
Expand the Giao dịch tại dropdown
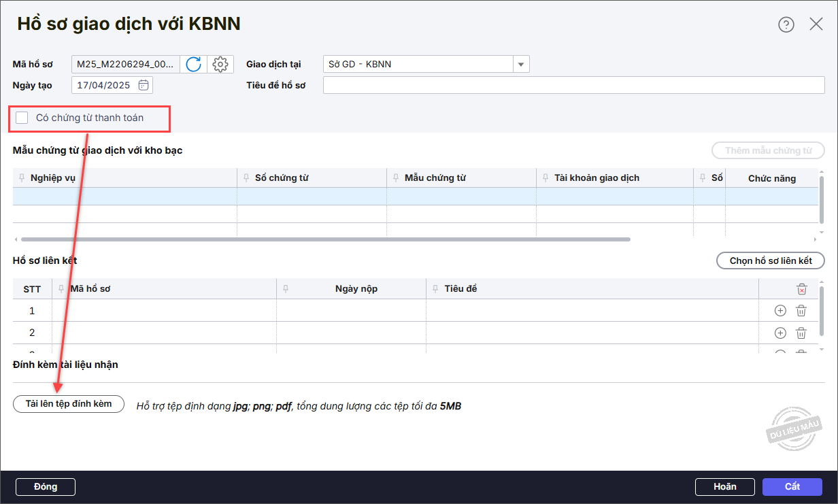521,65
